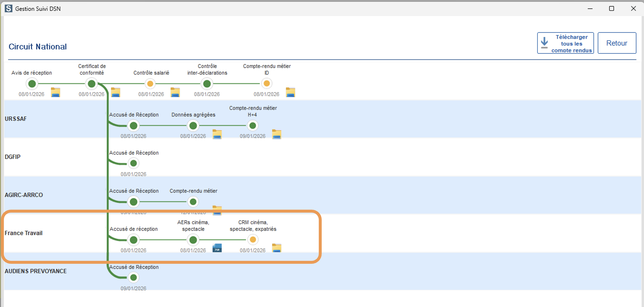Maximize the Gestion Suivi DSN window
Image resolution: width=644 pixels, height=307 pixels.
pyautogui.click(x=611, y=9)
